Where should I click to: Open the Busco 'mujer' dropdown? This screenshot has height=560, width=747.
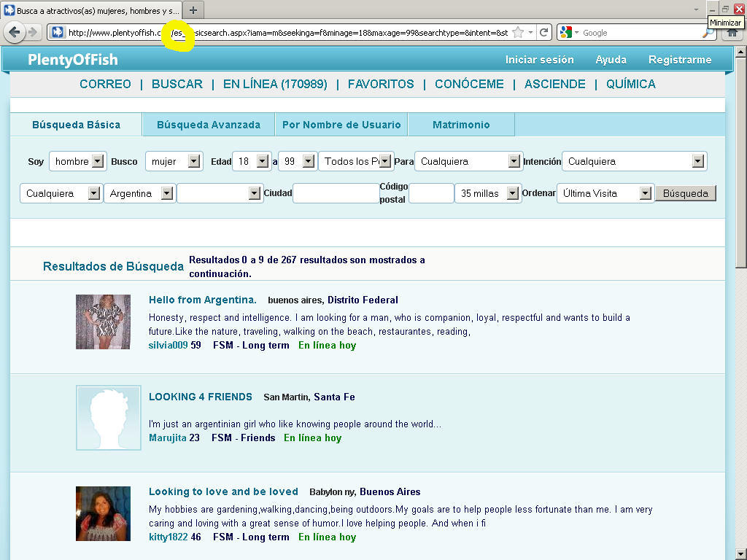(x=174, y=161)
